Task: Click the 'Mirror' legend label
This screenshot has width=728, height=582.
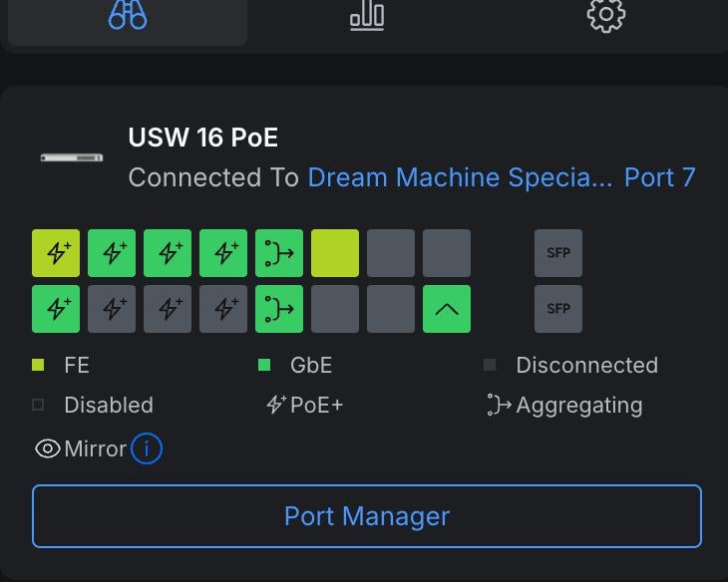Action: click(x=95, y=448)
